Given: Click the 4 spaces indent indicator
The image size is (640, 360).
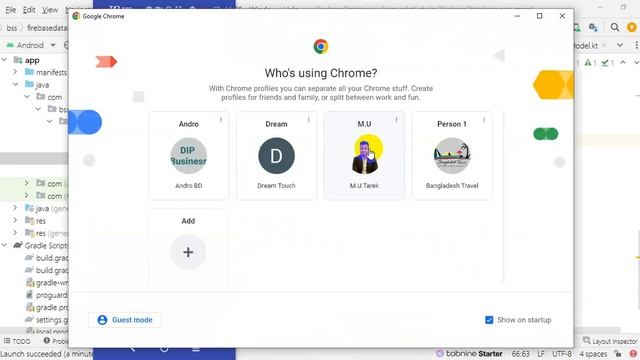Looking at the screenshot, I should pos(593,354).
